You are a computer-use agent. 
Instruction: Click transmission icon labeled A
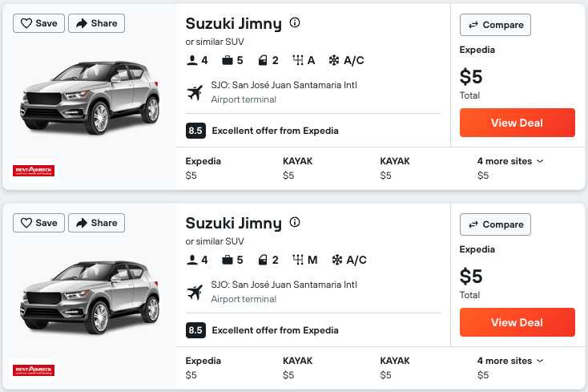[x=298, y=60]
